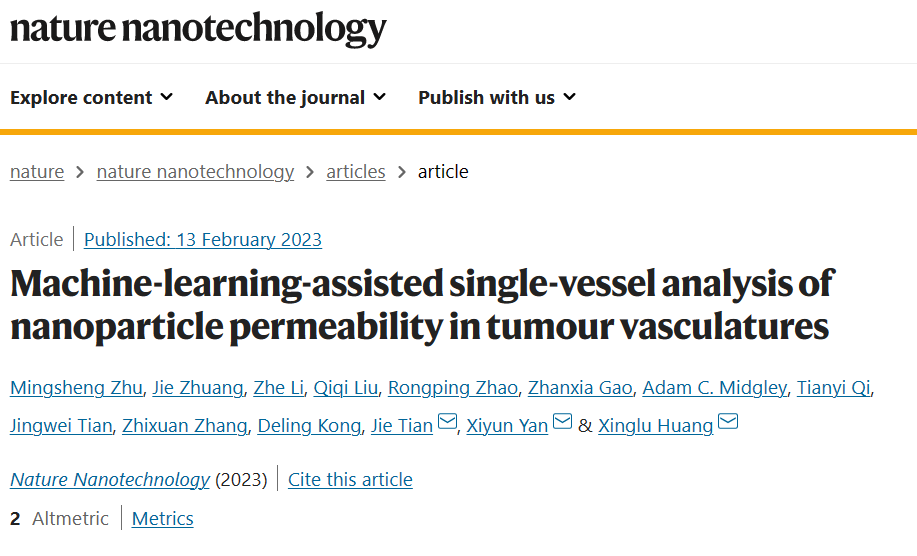Open author Deling Kong's link
The image size is (917, 556).
pos(309,426)
